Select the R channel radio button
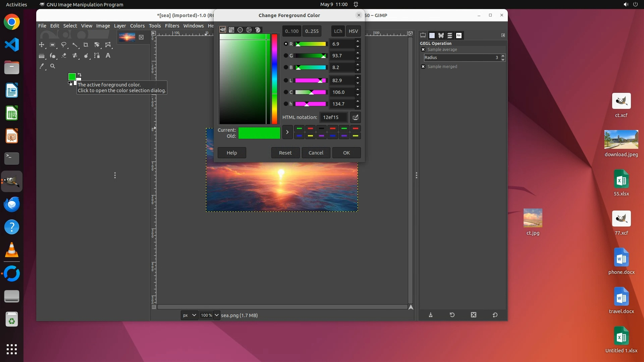This screenshot has width=644, height=362. pos(286,44)
